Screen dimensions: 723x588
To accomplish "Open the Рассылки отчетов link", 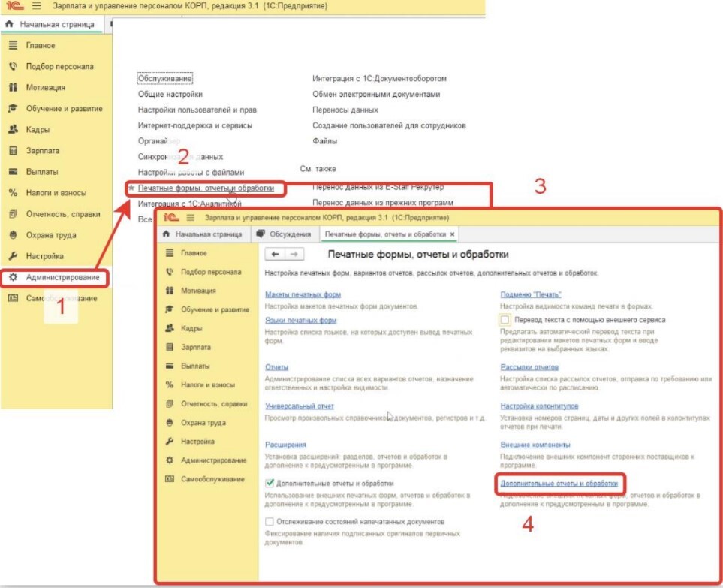I will pyautogui.click(x=529, y=368).
